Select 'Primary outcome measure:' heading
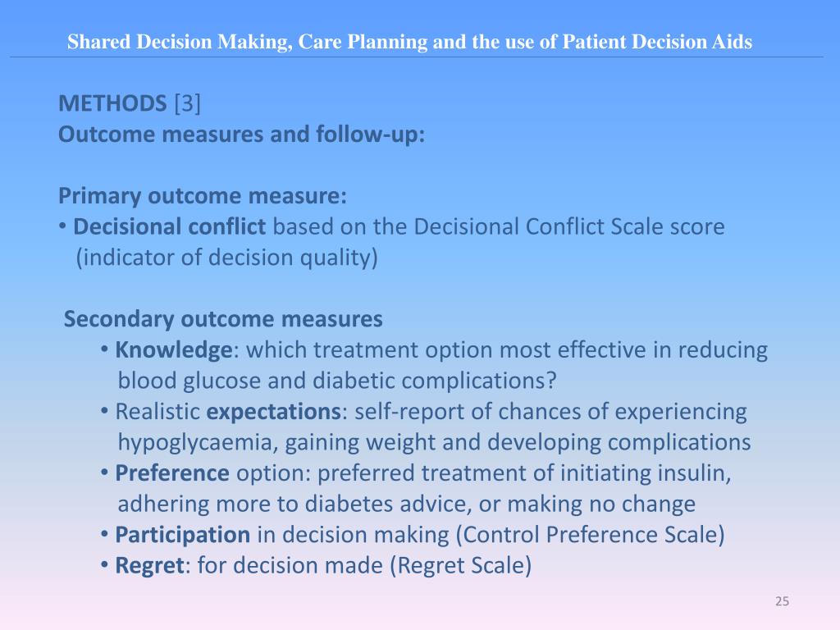This screenshot has width=840, height=630. 203,196
